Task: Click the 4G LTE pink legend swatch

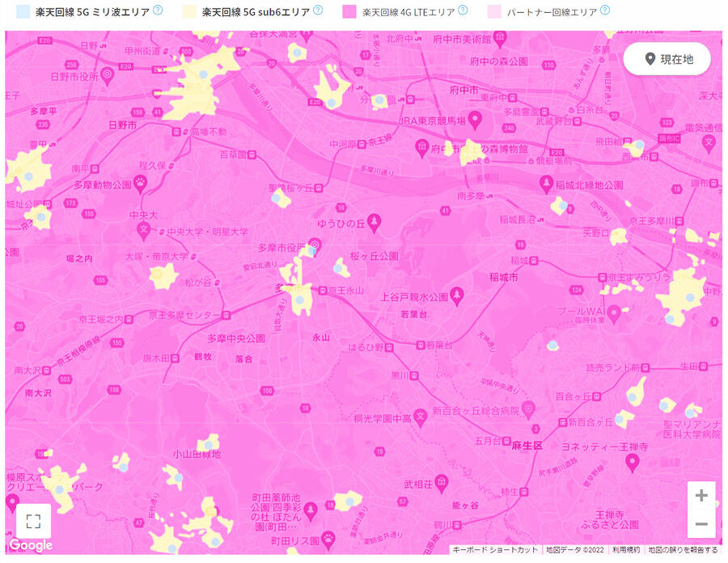Action: tap(349, 11)
